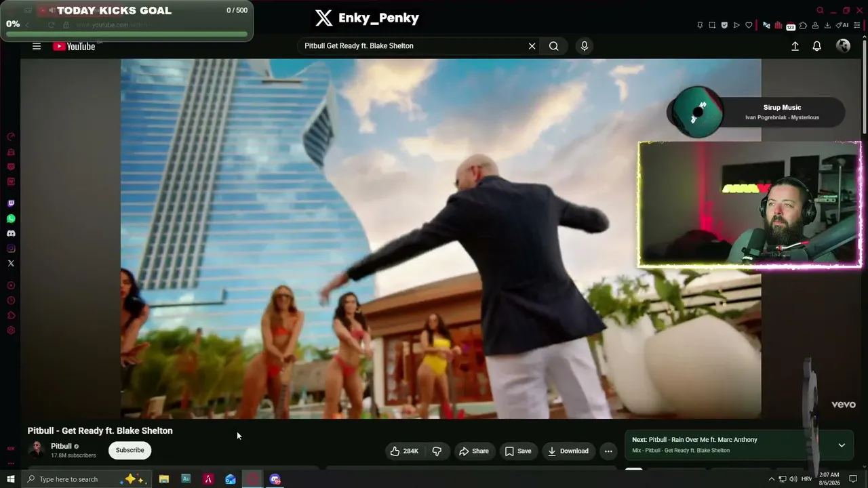Open the browser profile person icon
The image size is (868, 488).
tap(815, 25)
